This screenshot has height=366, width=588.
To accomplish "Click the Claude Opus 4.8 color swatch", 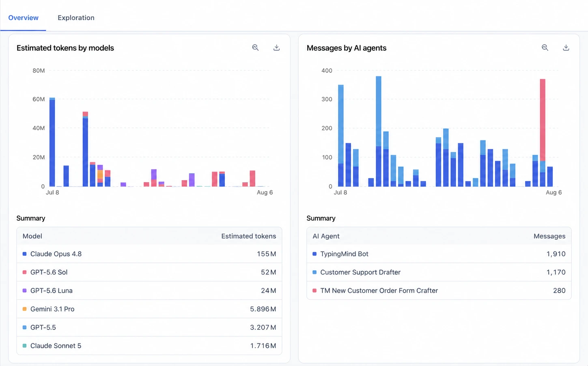I will point(24,254).
